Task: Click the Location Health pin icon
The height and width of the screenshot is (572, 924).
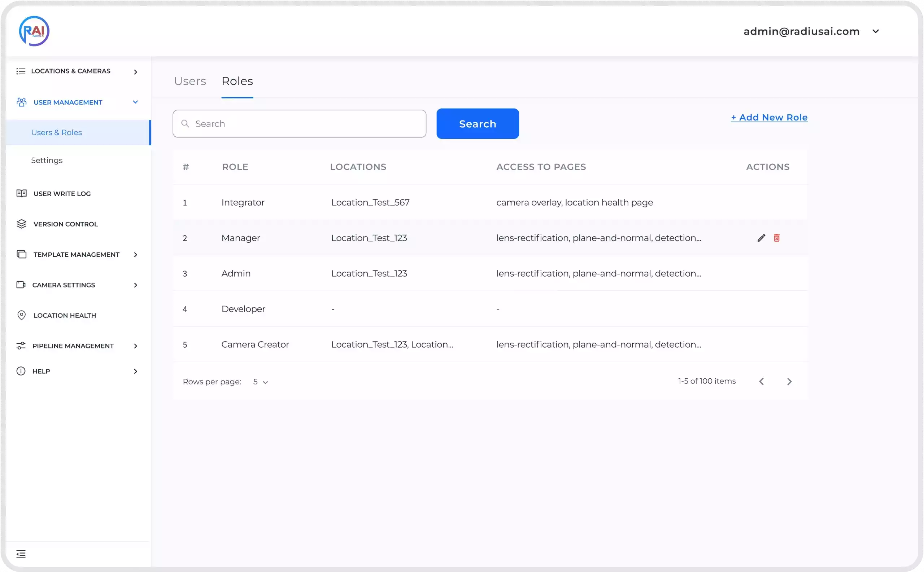Action: click(22, 315)
